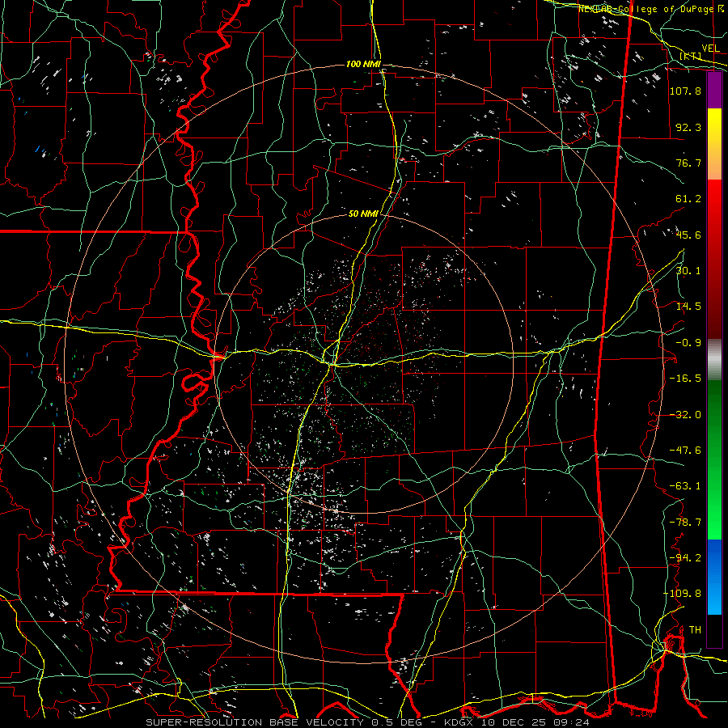Screen dimensions: 728x728
Task: Click the 107.8 velocity legend value
Action: coord(685,91)
